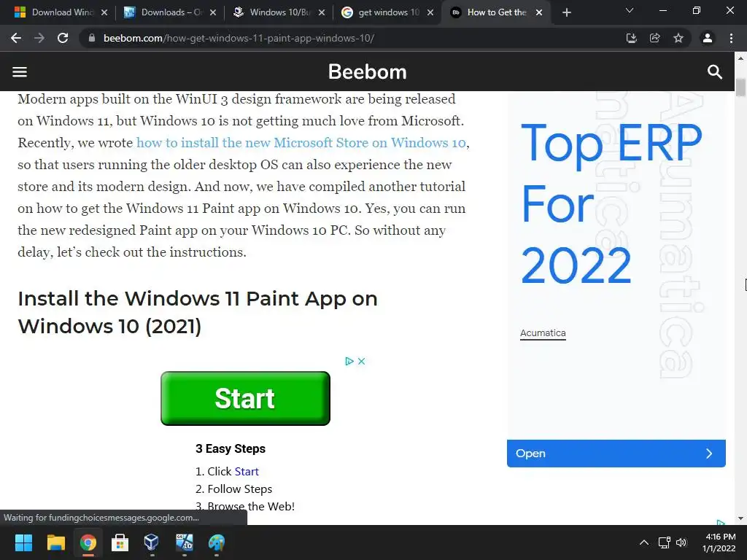Screen dimensions: 747x560
Task: Open the Windows 10 image taskbar app
Action: 185,542
